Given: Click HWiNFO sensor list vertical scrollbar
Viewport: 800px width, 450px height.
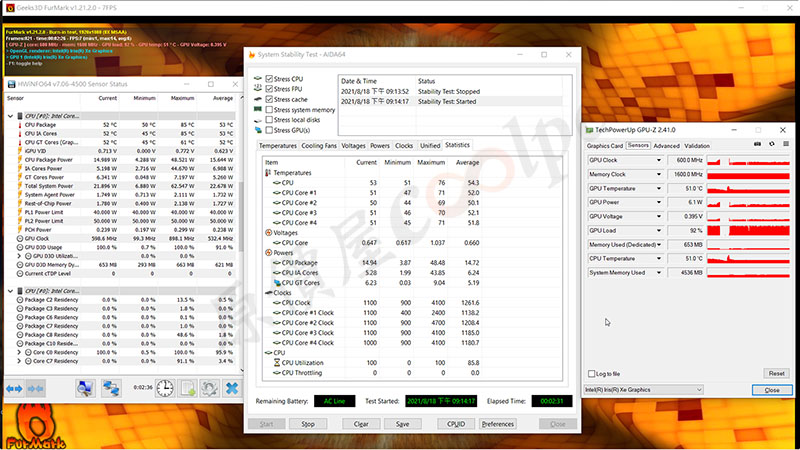Looking at the screenshot, I should [x=241, y=233].
